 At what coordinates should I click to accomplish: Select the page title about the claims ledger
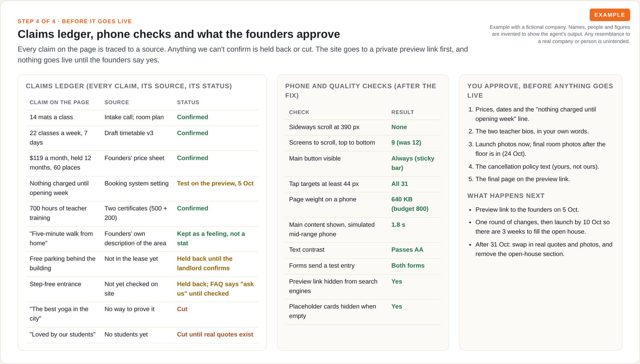click(179, 34)
